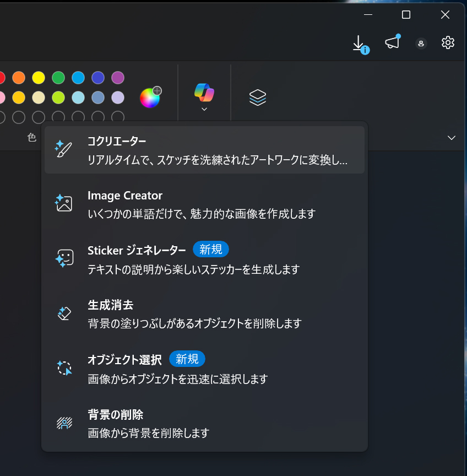The width and height of the screenshot is (467, 476).
Task: Click the 生成消去 eraser icon
Action: tap(64, 312)
